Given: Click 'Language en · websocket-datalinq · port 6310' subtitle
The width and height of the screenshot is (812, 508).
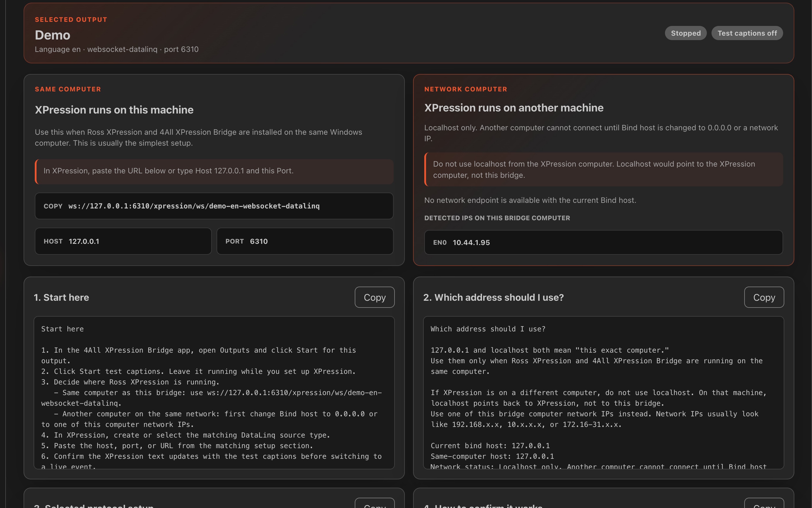Looking at the screenshot, I should 117,50.
